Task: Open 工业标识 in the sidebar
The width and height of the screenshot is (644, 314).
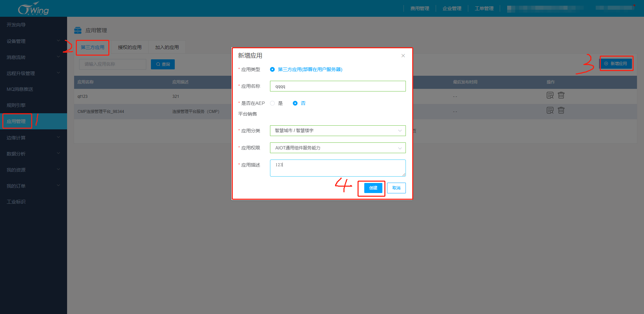Action: click(34, 202)
